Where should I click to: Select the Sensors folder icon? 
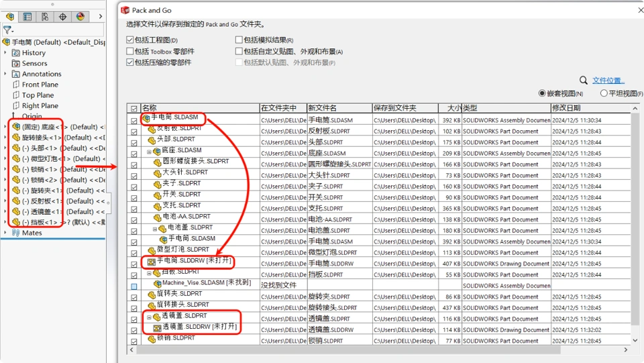click(x=16, y=64)
